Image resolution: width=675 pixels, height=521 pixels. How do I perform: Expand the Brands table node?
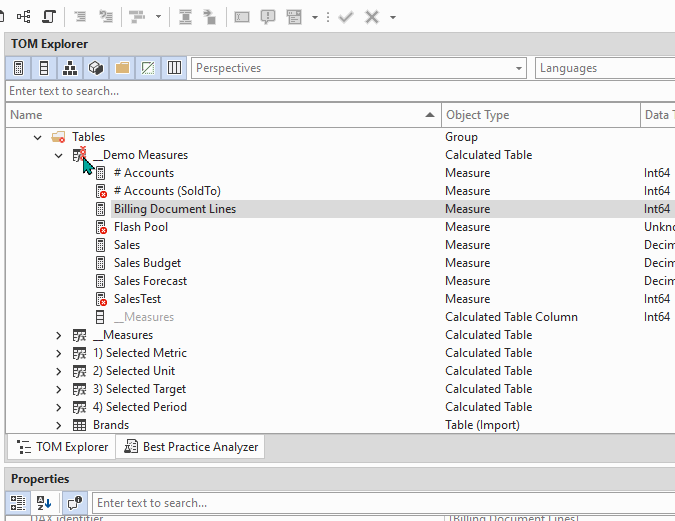tap(59, 426)
